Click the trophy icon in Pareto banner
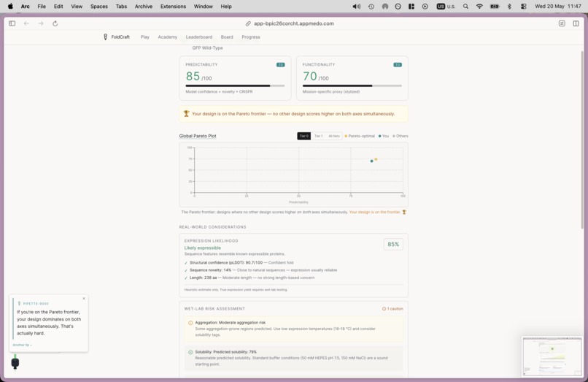This screenshot has height=382, width=588. 186,113
